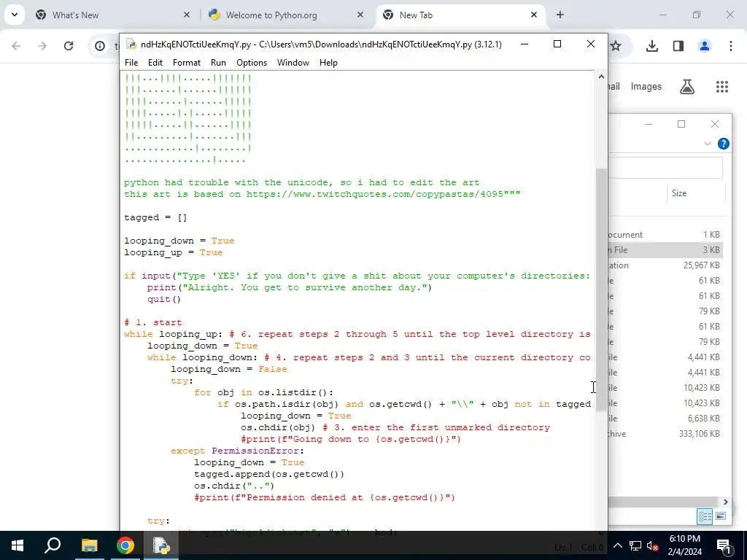The width and height of the screenshot is (747, 560).
Task: Close the Welcome to Python.org tab
Action: [x=360, y=15]
